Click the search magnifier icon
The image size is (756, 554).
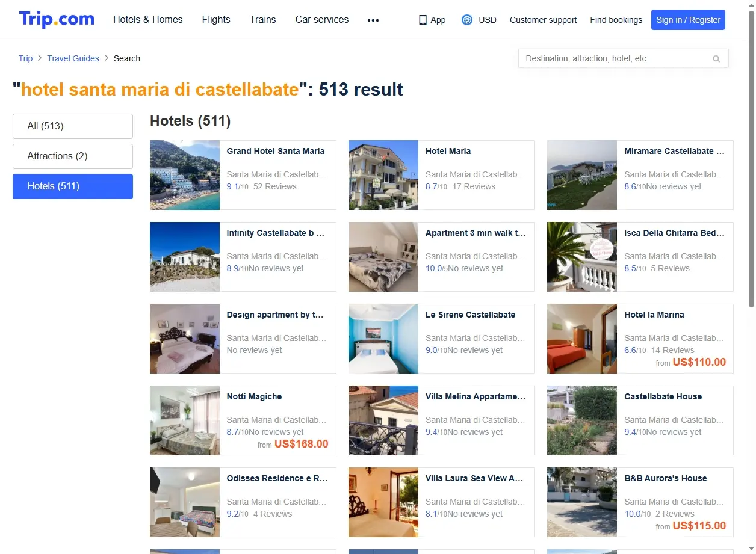(x=716, y=59)
